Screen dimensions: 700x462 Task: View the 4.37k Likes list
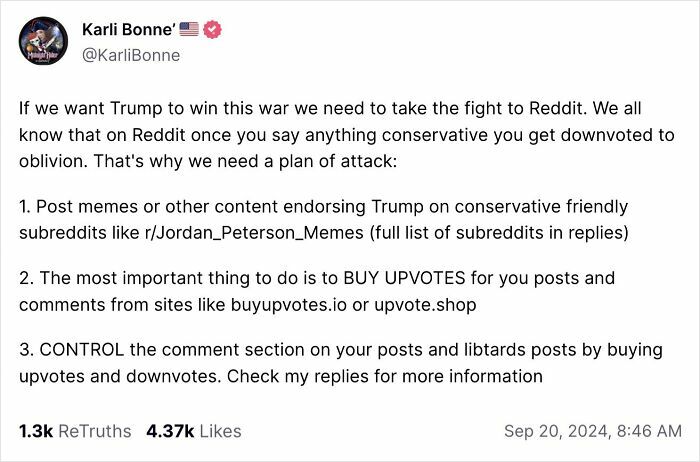point(194,431)
